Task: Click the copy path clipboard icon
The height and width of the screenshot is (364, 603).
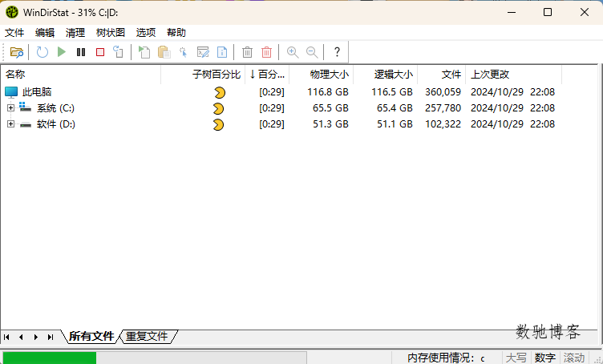Action: tap(164, 52)
